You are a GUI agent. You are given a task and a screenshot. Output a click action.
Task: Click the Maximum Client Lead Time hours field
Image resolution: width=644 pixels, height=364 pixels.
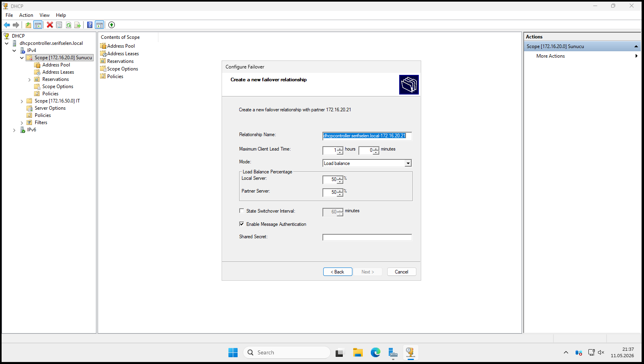[x=330, y=151]
